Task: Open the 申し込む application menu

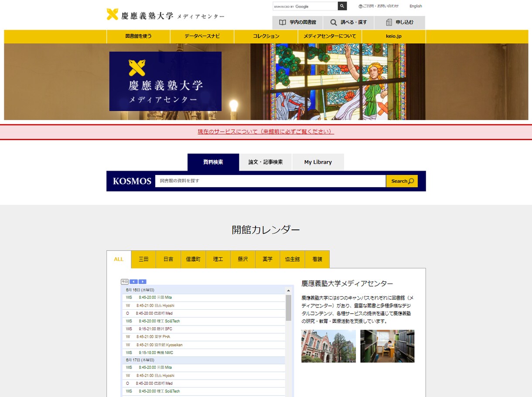Action: click(x=399, y=22)
